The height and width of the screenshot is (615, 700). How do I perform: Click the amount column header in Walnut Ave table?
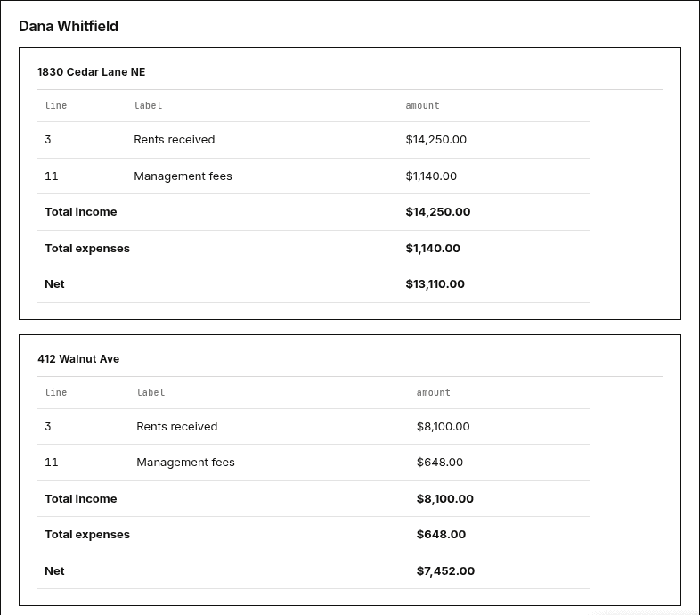pyautogui.click(x=434, y=392)
